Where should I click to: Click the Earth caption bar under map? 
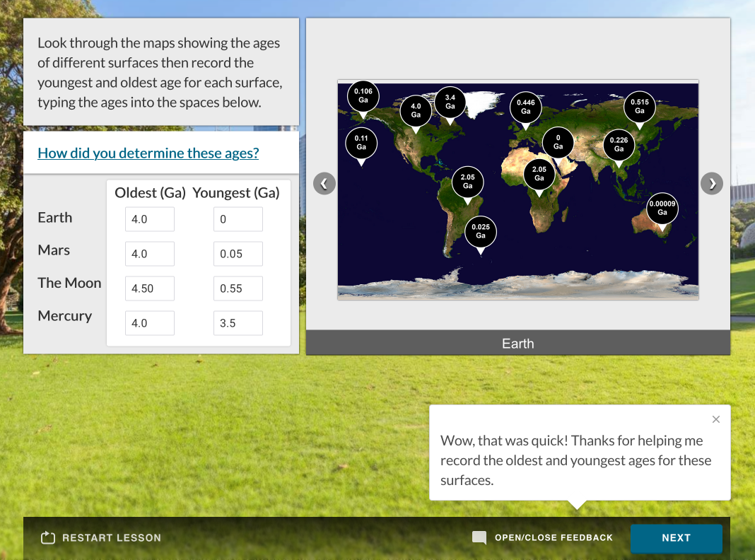coord(518,344)
